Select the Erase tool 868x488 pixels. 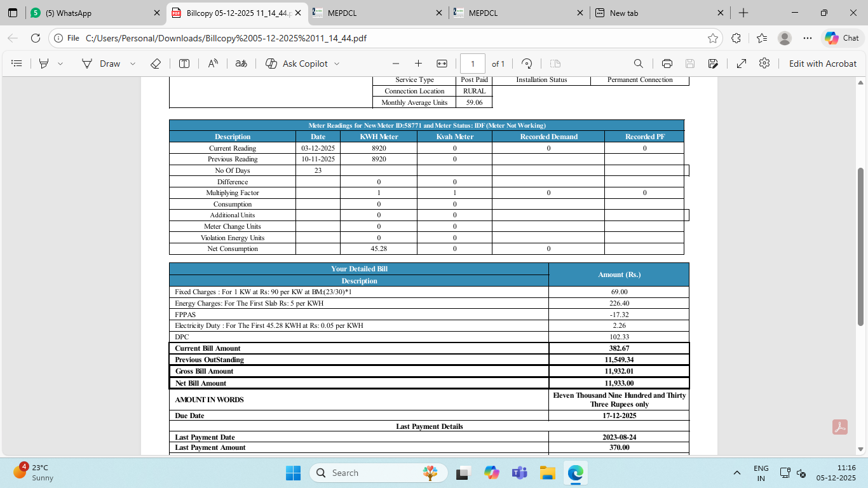[155, 64]
